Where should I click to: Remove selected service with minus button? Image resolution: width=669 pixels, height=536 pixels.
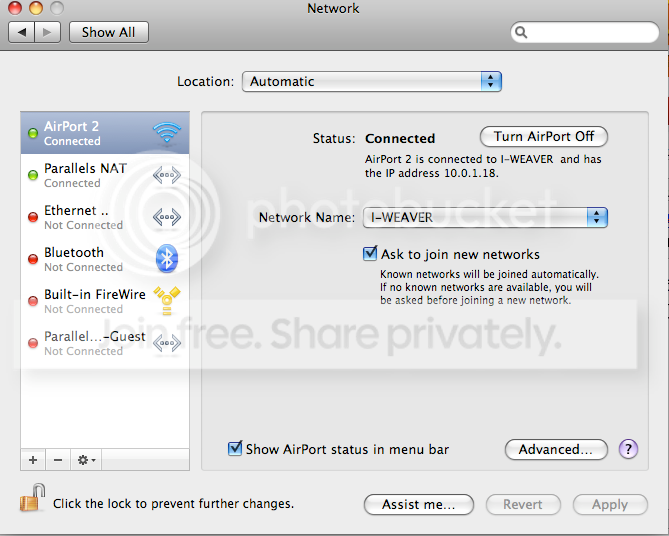[58, 460]
